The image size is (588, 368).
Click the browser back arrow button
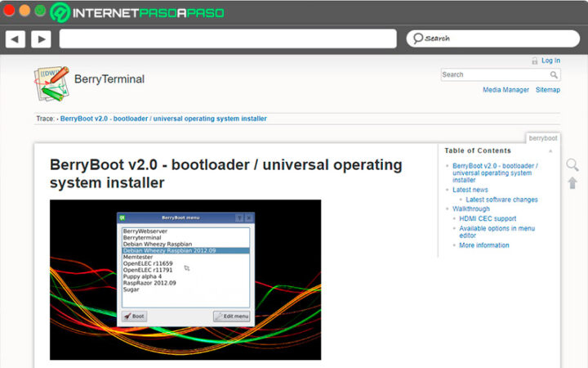pyautogui.click(x=16, y=39)
